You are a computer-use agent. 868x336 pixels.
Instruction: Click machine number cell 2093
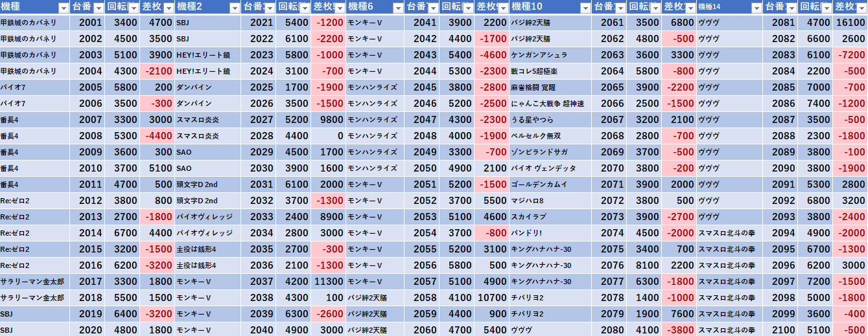(x=780, y=217)
